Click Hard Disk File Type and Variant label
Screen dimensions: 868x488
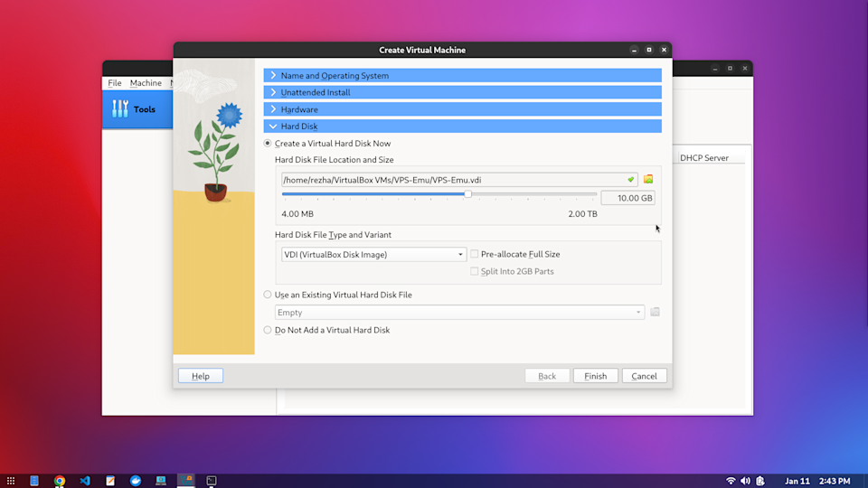333,235
